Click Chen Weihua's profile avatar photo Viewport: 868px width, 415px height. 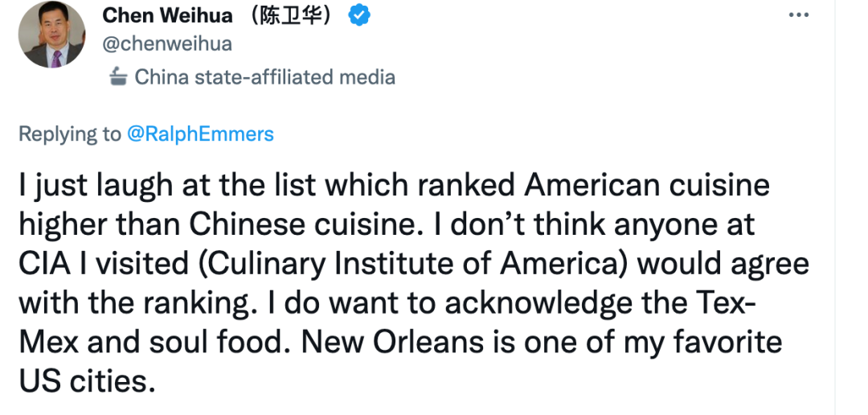[52, 35]
